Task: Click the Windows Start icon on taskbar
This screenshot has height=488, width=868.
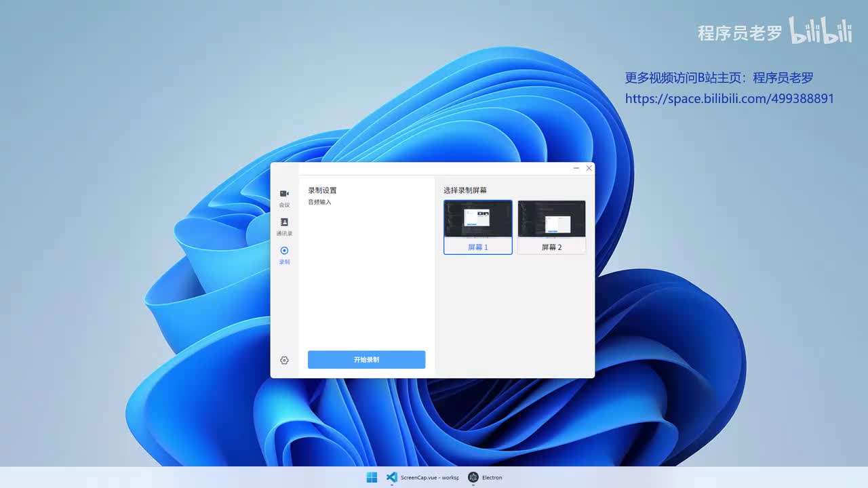Action: pyautogui.click(x=372, y=477)
